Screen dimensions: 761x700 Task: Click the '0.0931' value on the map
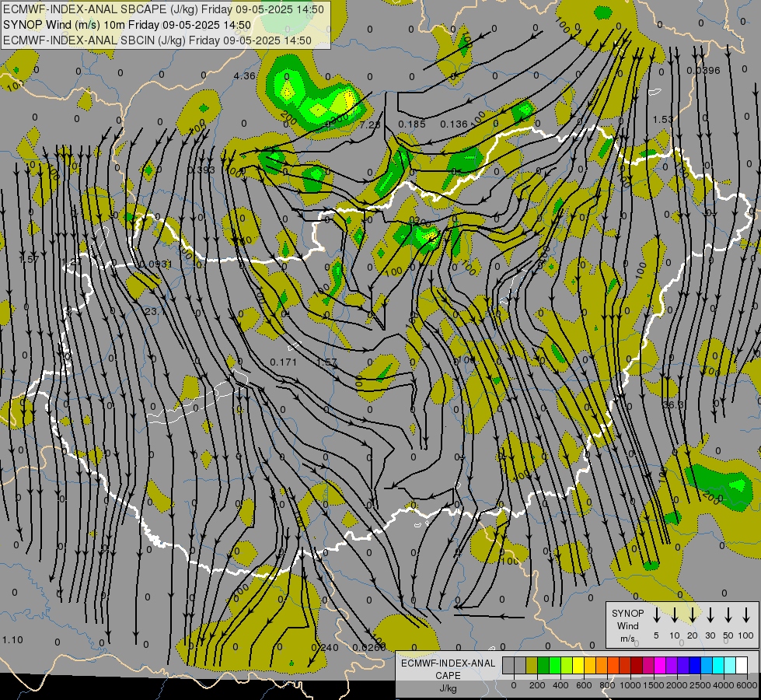click(155, 264)
